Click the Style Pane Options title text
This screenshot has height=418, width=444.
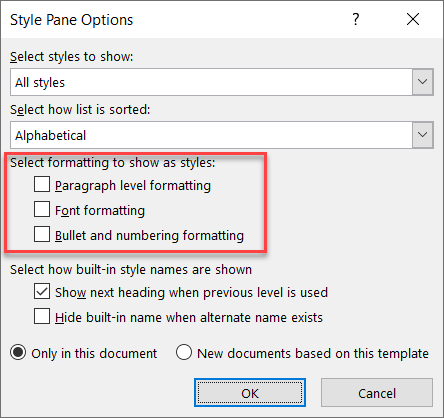[72, 20]
